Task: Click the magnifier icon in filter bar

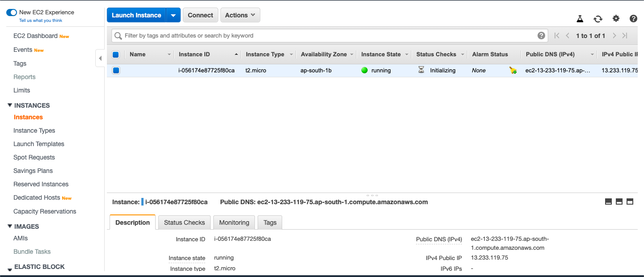Action: [x=118, y=36]
